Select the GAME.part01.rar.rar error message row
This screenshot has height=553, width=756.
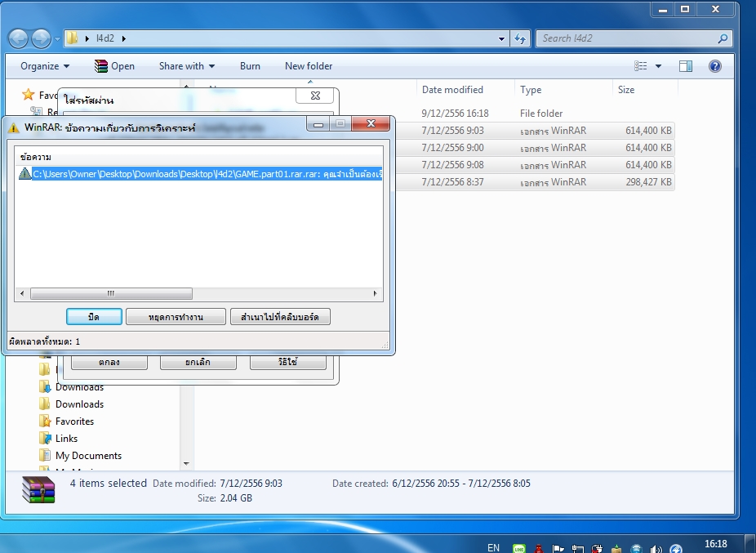(200, 174)
